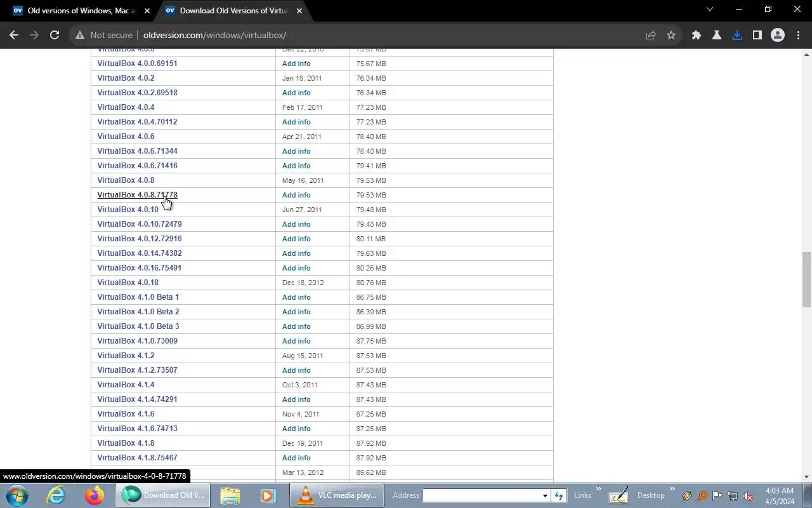812x508 pixels.
Task: Close the Old versions of Windows tab
Action: [x=147, y=11]
